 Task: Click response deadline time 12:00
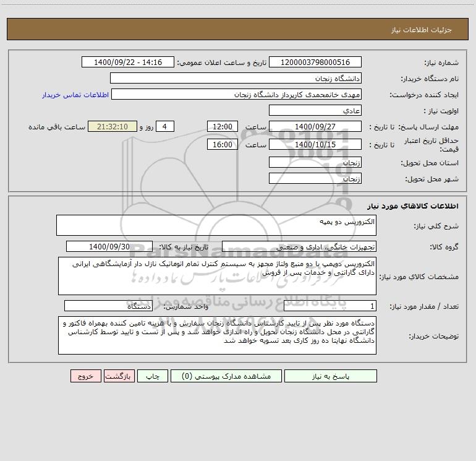point(222,126)
